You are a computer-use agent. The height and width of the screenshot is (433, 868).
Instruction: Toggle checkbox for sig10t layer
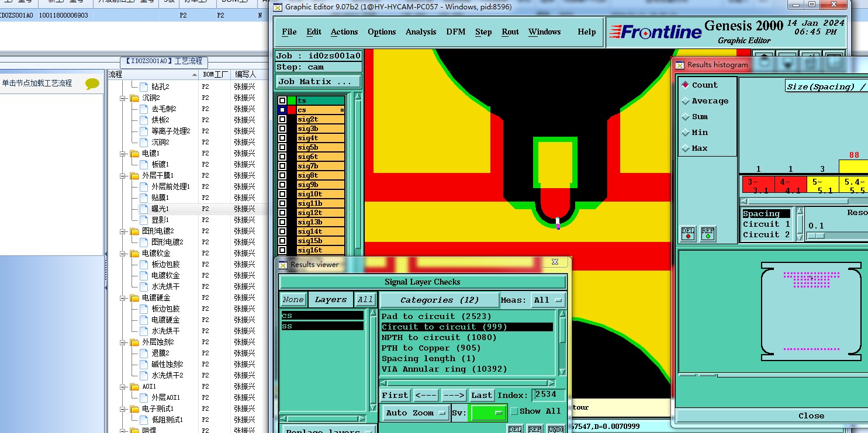pos(282,194)
